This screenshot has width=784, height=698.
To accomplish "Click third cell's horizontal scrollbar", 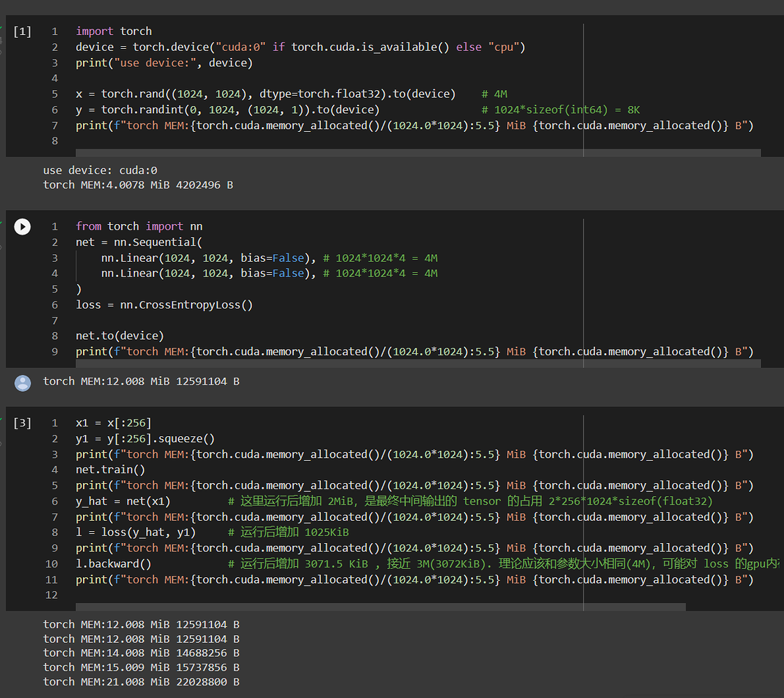I will (380, 607).
